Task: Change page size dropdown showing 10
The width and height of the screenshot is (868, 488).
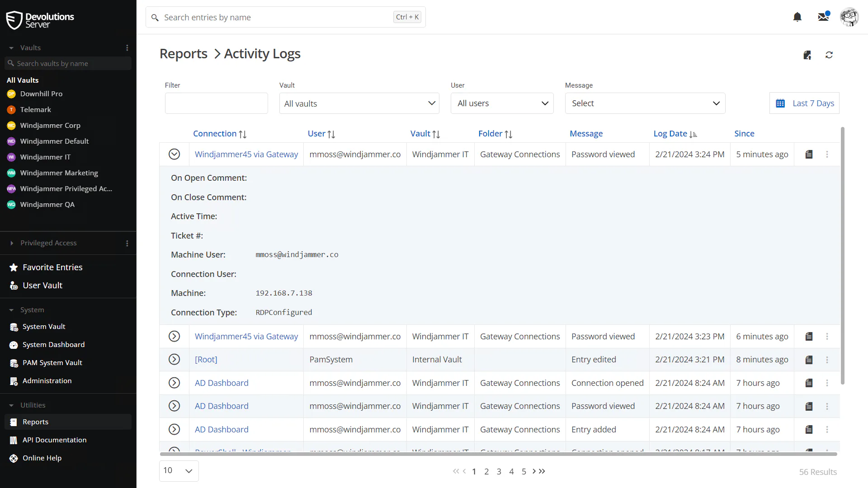Action: 179,471
